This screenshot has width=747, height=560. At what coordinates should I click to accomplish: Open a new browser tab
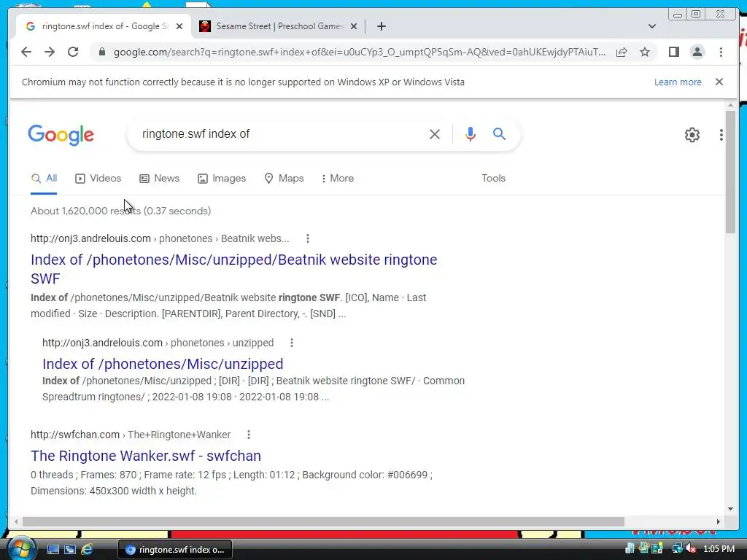(x=381, y=26)
